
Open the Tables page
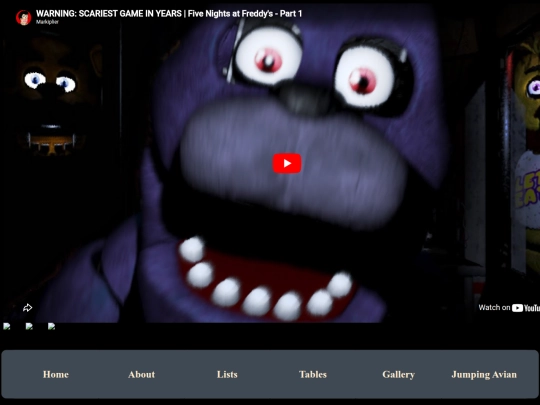tap(313, 374)
